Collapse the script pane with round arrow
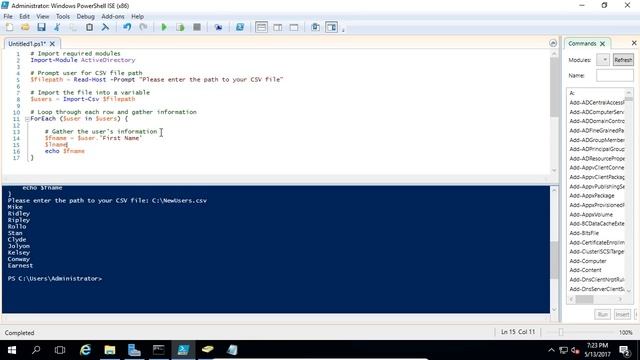Viewport: 640px width, 360px height. click(x=553, y=43)
